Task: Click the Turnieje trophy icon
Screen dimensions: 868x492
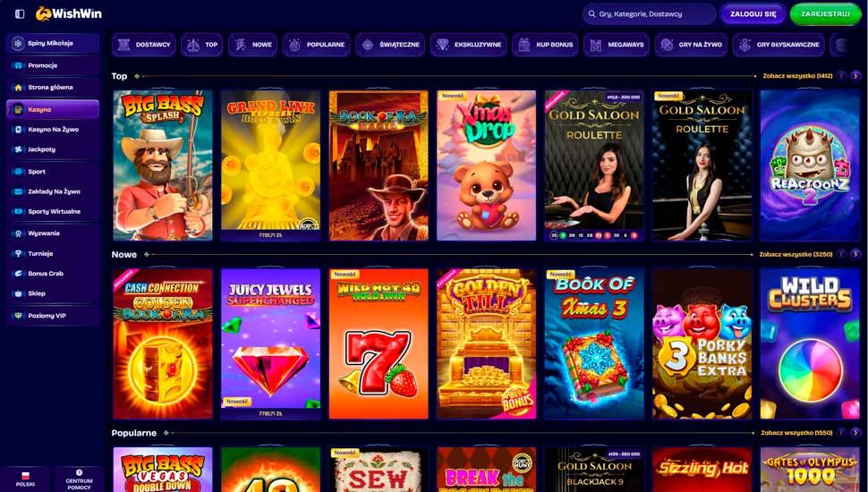Action: (x=18, y=253)
